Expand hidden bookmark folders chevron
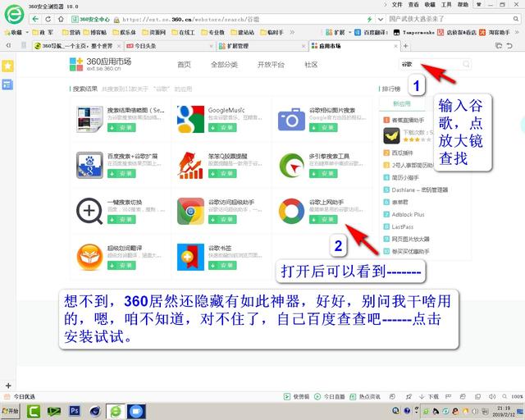This screenshot has height=420, width=525. (292, 32)
